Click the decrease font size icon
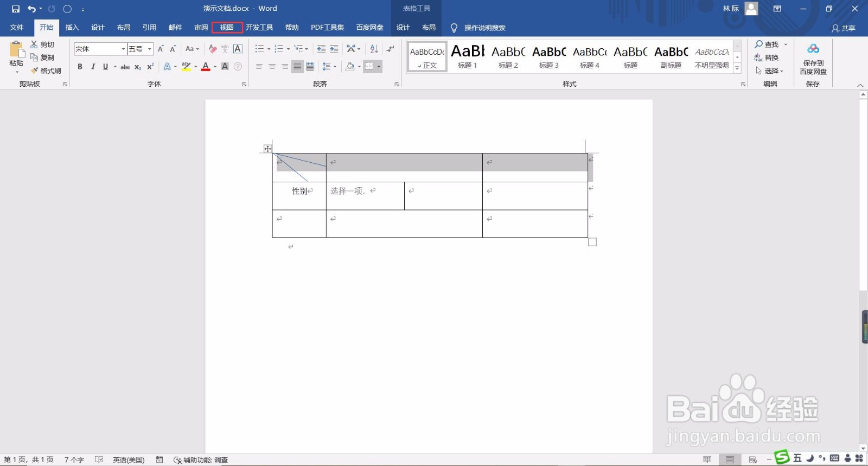 pos(173,49)
